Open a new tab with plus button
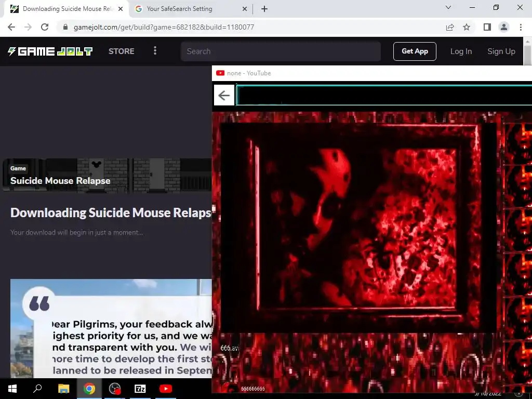This screenshot has width=532, height=399. tap(264, 9)
